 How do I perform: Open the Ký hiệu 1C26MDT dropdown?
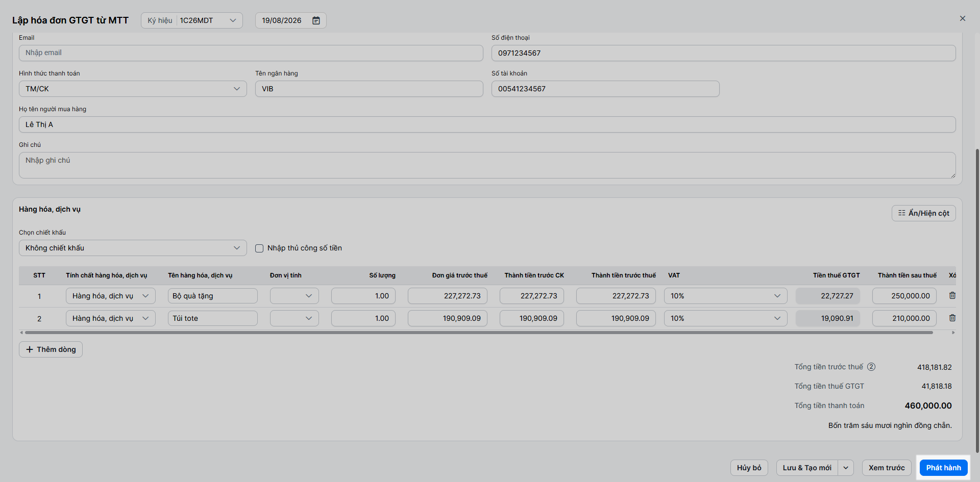192,20
